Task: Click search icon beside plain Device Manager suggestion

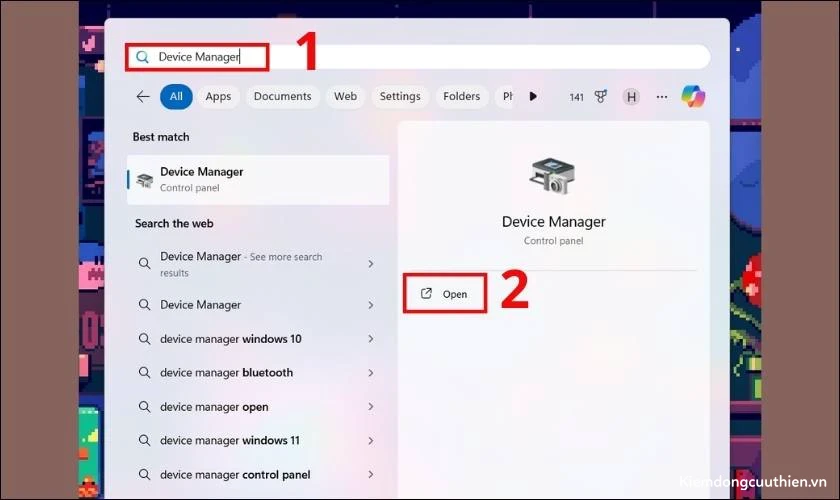Action: 145,305
